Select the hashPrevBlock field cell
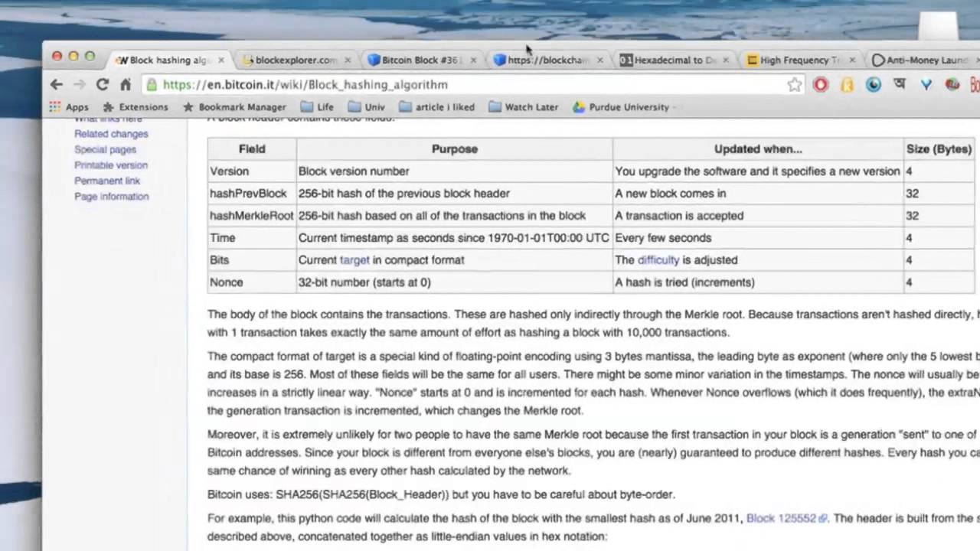 coord(252,194)
